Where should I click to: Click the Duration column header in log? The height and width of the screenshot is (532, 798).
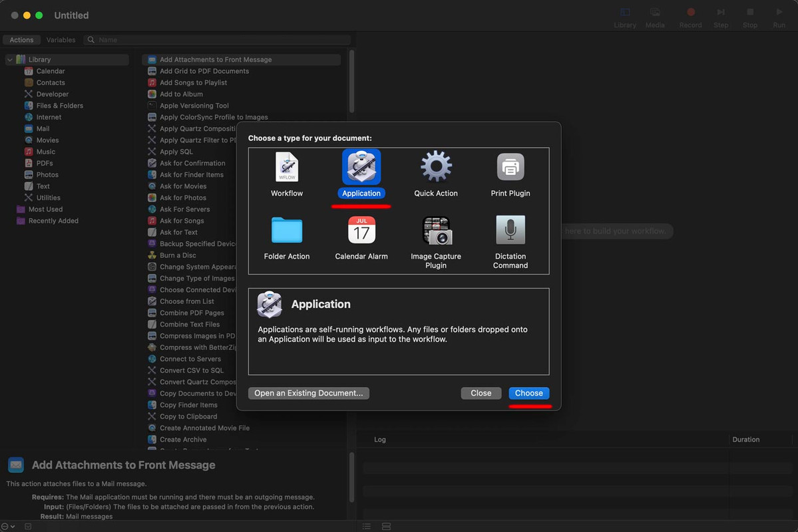click(745, 440)
